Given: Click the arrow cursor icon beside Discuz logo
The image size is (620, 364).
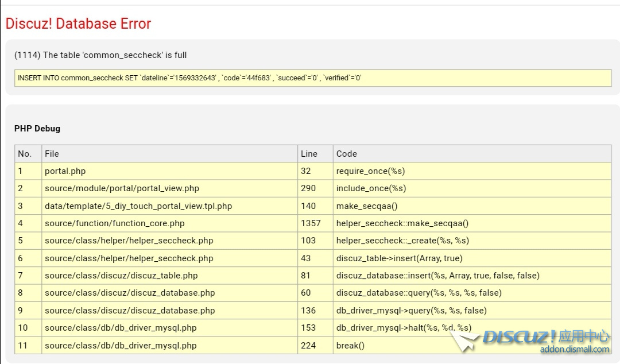Looking at the screenshot, I should (465, 341).
